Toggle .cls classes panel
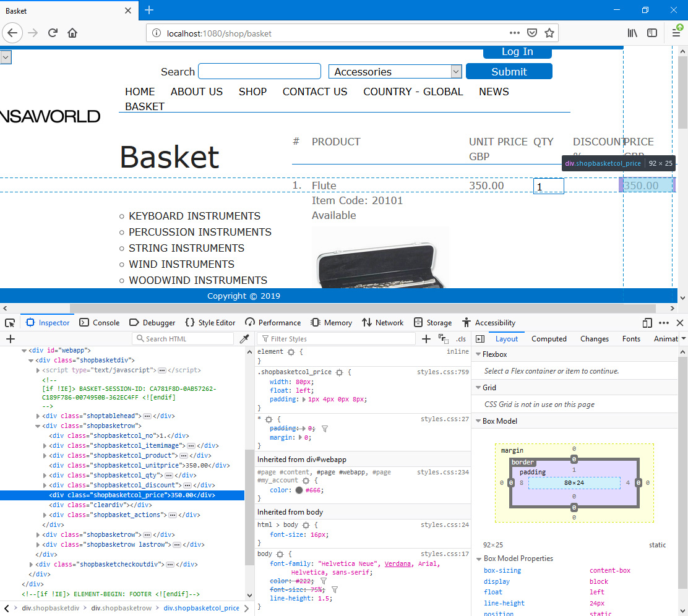The width and height of the screenshot is (688, 616). point(461,339)
